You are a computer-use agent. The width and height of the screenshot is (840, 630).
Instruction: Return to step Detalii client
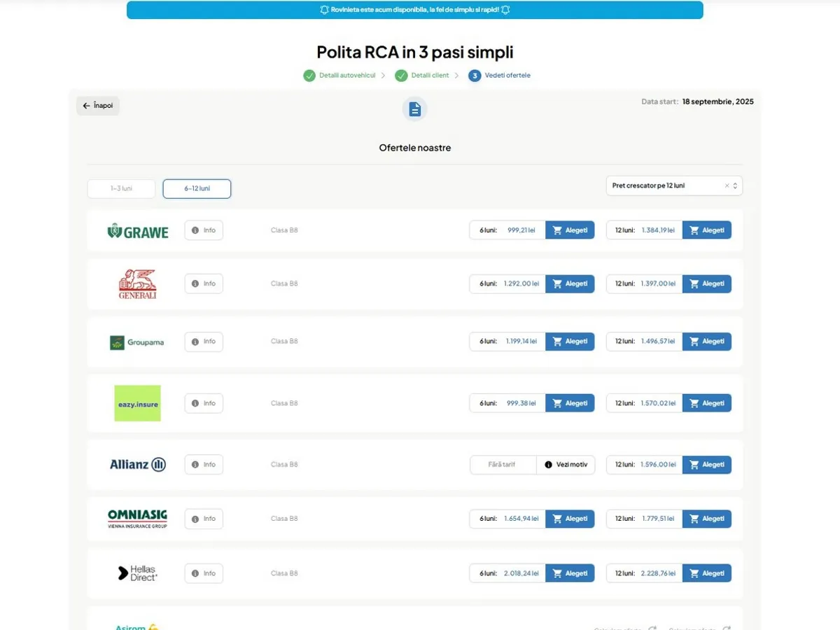click(422, 76)
